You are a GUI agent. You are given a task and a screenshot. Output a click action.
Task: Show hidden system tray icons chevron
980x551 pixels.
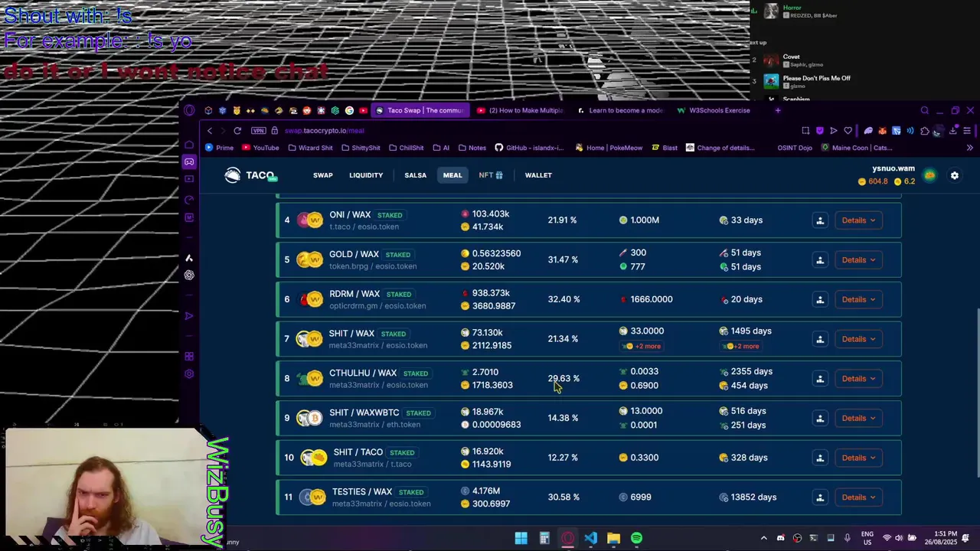763,539
